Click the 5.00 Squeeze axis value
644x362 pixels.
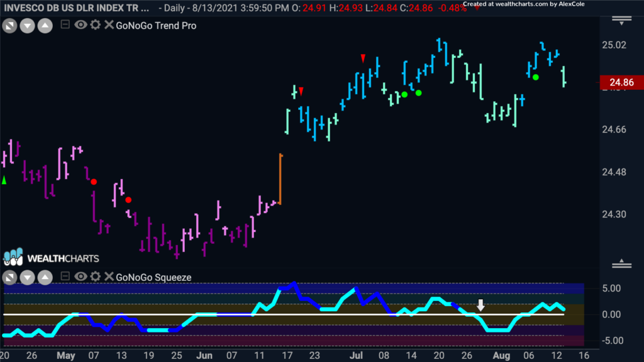611,288
